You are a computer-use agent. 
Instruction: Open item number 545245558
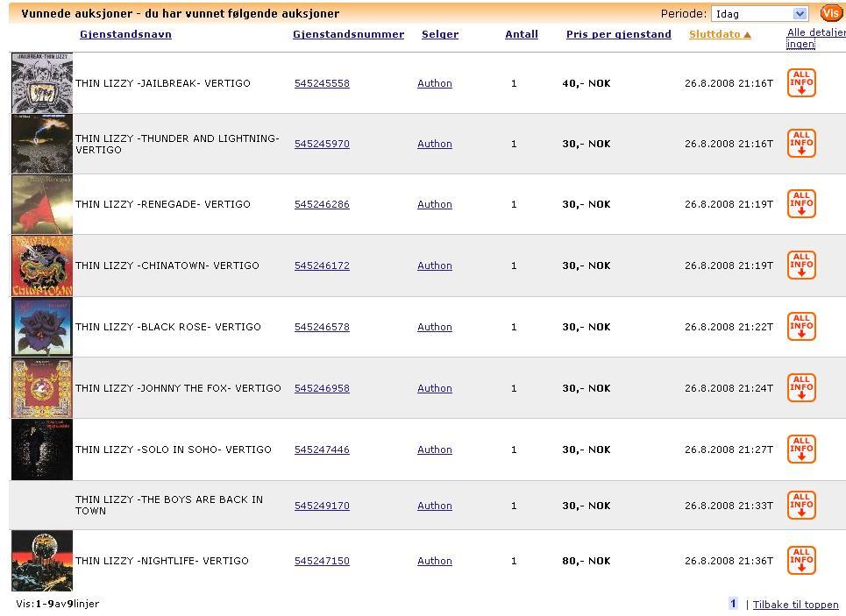click(x=322, y=83)
